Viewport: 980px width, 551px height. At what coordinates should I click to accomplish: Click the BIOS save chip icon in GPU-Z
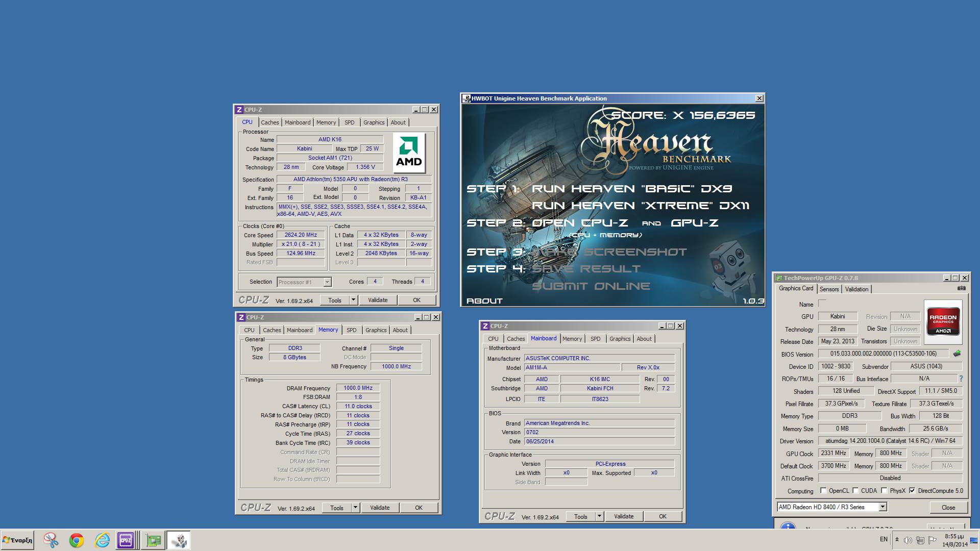coord(957,354)
